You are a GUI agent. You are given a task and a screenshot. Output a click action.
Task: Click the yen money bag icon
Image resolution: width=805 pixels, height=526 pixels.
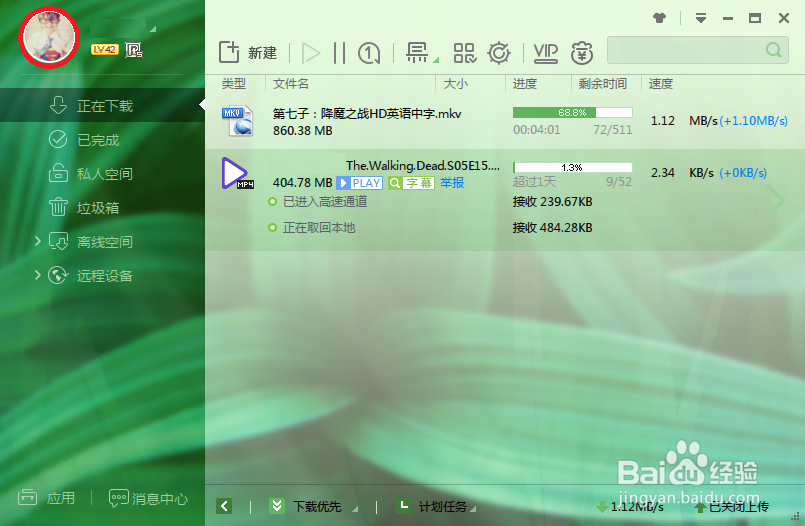point(582,53)
